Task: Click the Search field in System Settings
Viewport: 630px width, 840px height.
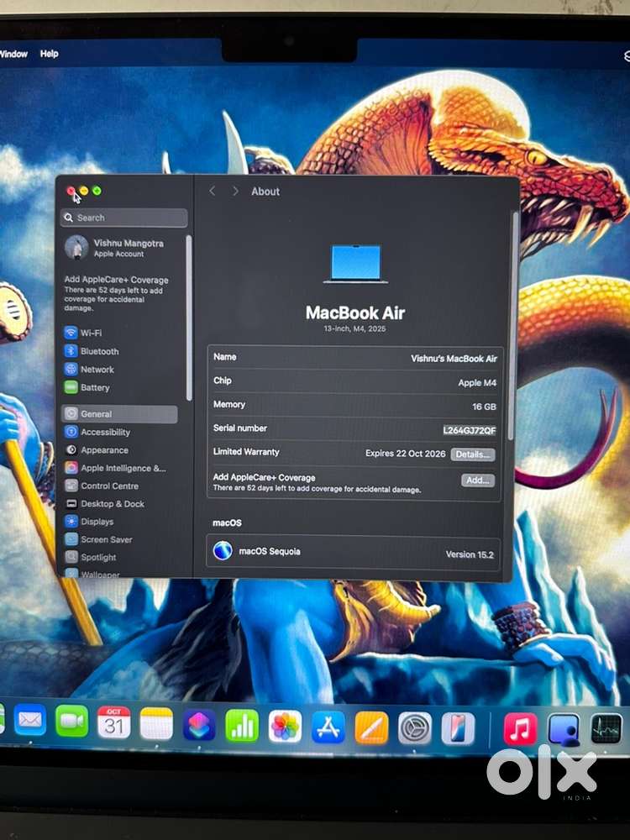Action: point(124,218)
